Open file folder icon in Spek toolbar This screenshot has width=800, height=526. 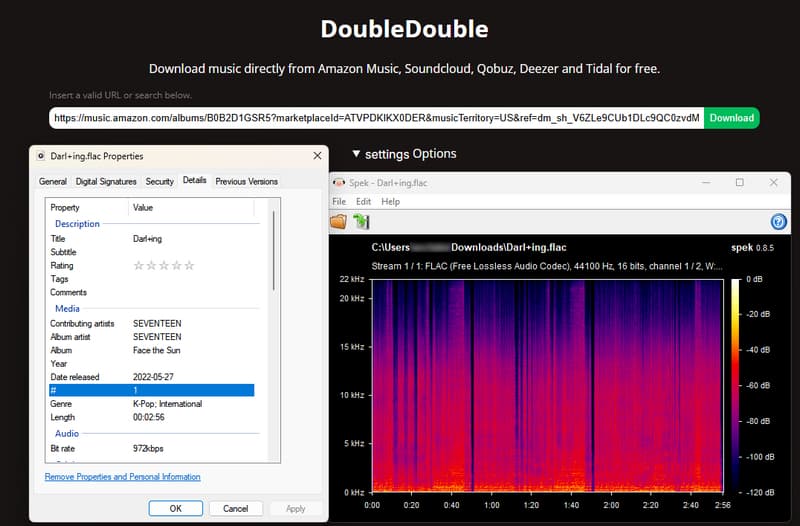(x=338, y=221)
